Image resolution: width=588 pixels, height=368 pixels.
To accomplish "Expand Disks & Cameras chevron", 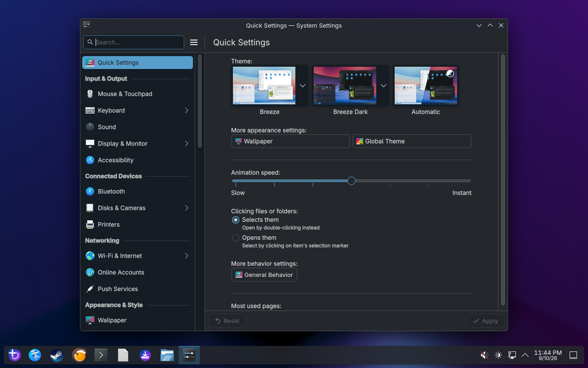I will pos(187,208).
